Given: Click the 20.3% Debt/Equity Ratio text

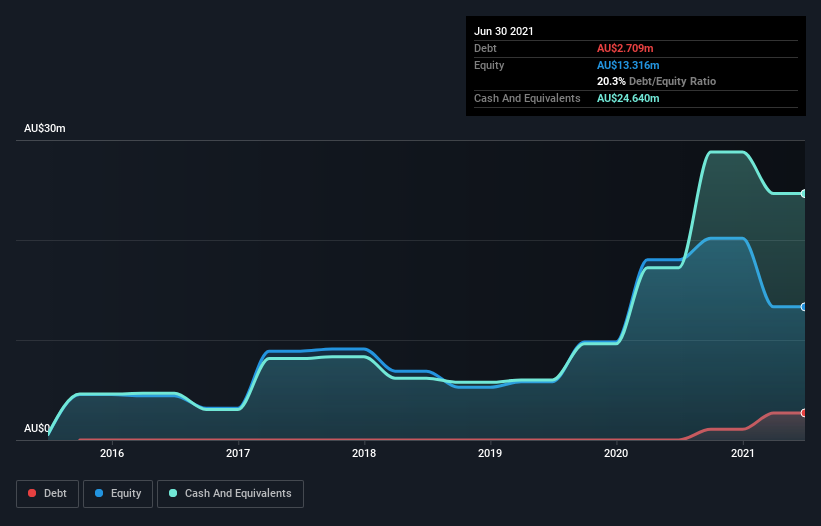Looking at the screenshot, I should [657, 81].
